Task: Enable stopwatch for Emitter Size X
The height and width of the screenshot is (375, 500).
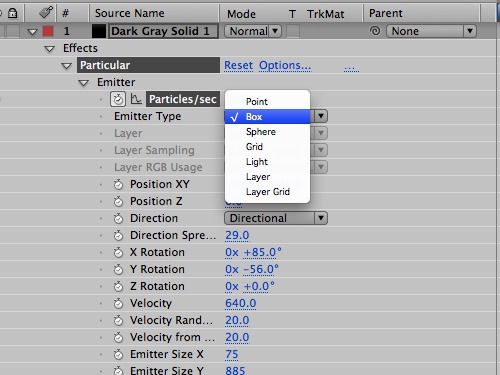Action: (118, 354)
